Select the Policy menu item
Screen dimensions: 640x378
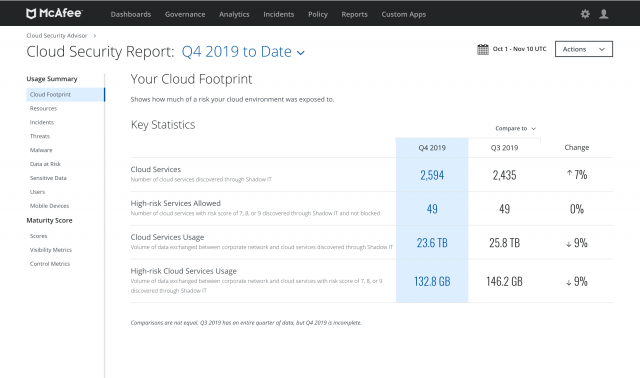[318, 14]
